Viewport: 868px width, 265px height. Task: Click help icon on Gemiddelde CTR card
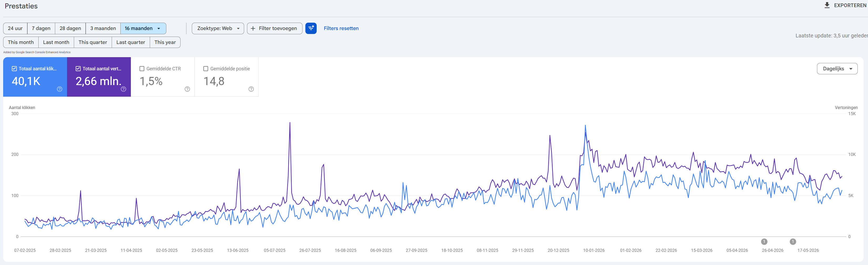pyautogui.click(x=187, y=89)
